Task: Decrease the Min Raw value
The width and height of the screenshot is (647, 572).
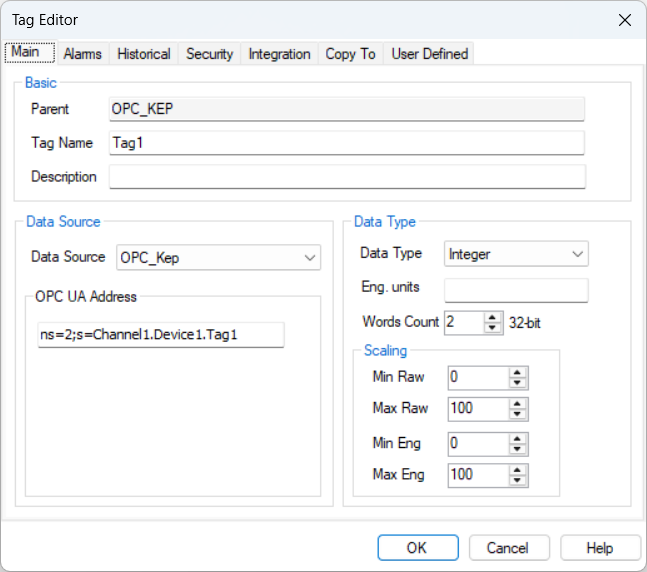Action: point(517,383)
